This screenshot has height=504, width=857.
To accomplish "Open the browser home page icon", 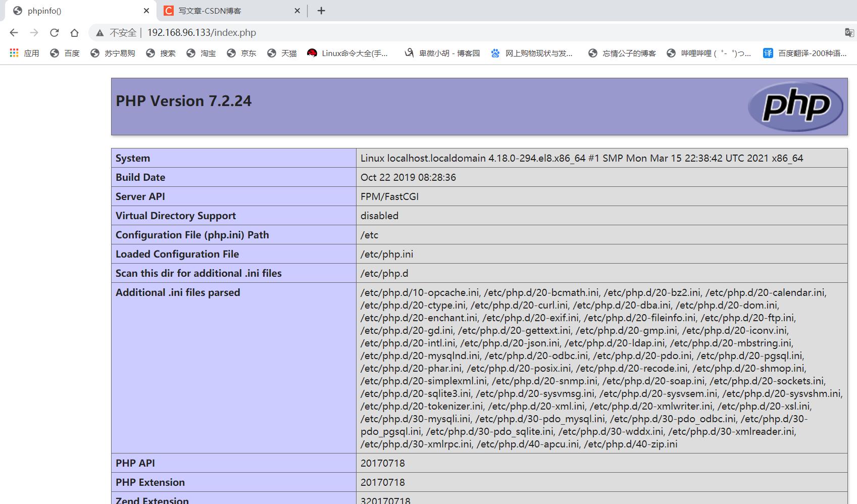I will pyautogui.click(x=74, y=33).
